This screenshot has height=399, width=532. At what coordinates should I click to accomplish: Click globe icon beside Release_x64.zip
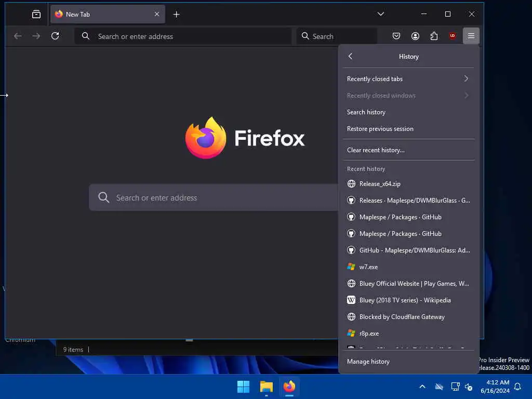tap(351, 184)
